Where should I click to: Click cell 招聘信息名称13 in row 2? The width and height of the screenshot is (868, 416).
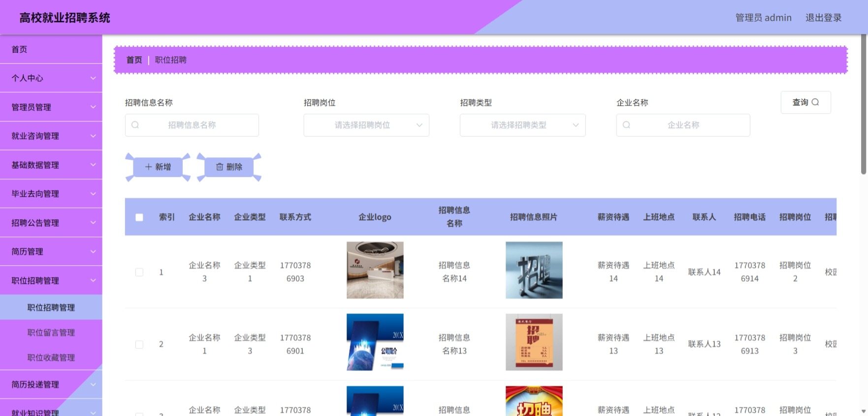tap(454, 344)
